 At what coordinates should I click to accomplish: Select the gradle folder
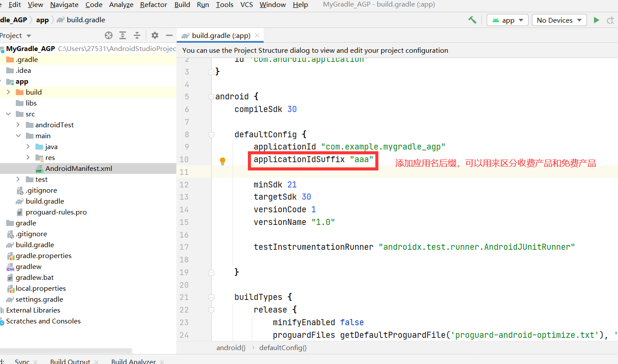[x=26, y=223]
